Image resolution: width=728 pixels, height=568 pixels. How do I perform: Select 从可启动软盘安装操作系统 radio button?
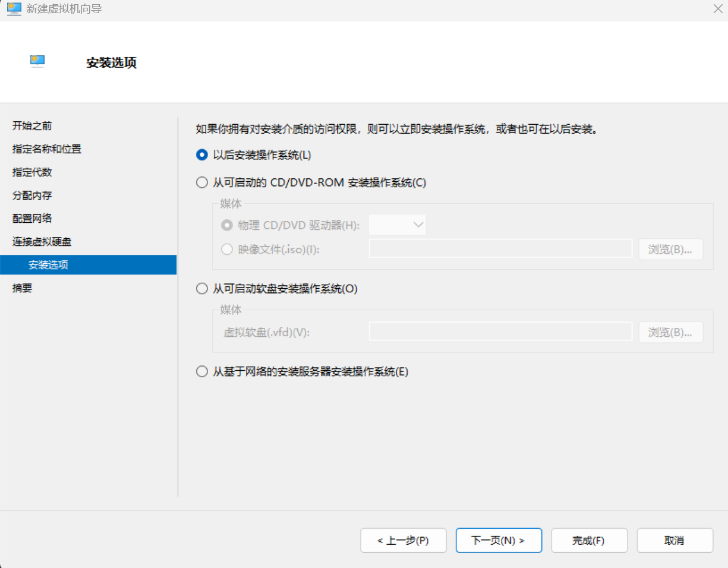click(x=202, y=289)
